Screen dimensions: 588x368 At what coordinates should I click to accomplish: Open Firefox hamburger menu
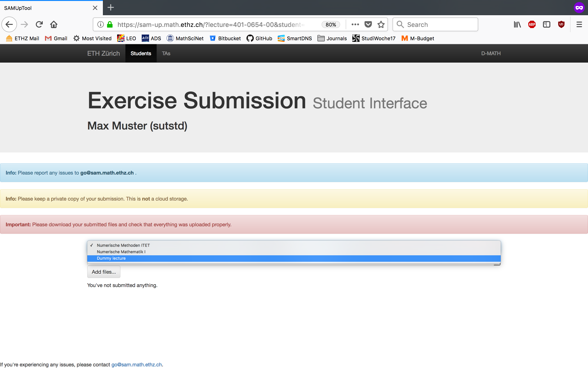(x=579, y=24)
